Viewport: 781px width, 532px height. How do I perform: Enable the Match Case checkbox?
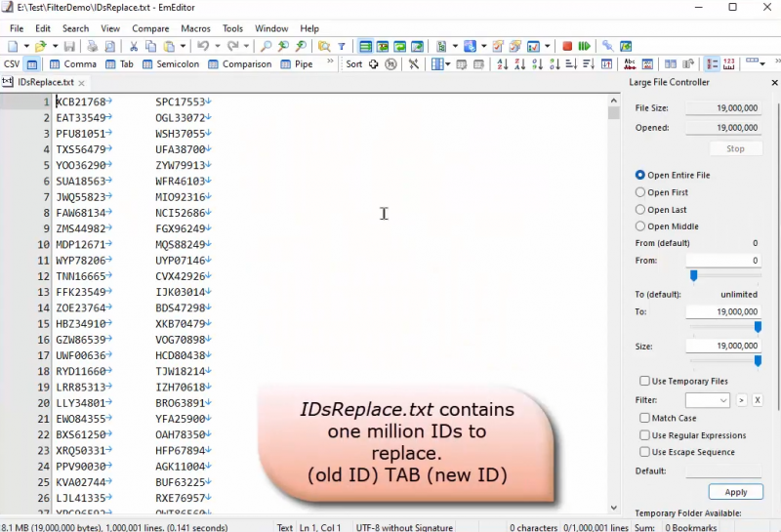click(644, 418)
